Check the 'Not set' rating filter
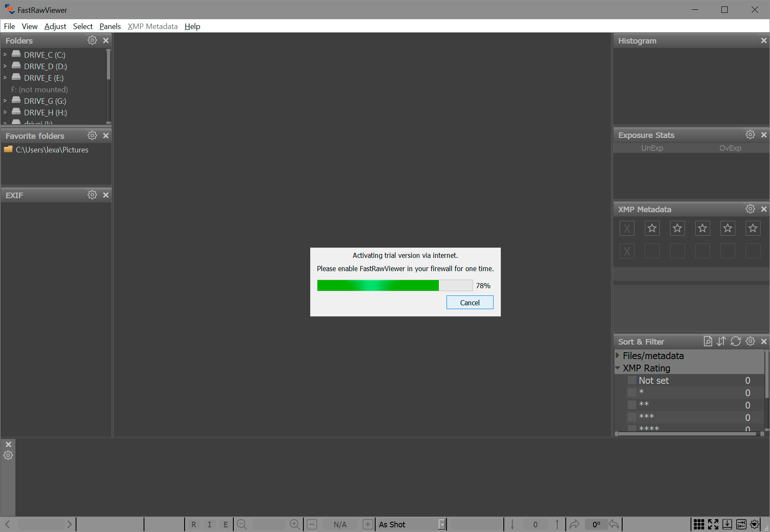The height and width of the screenshot is (532, 770). [x=632, y=380]
